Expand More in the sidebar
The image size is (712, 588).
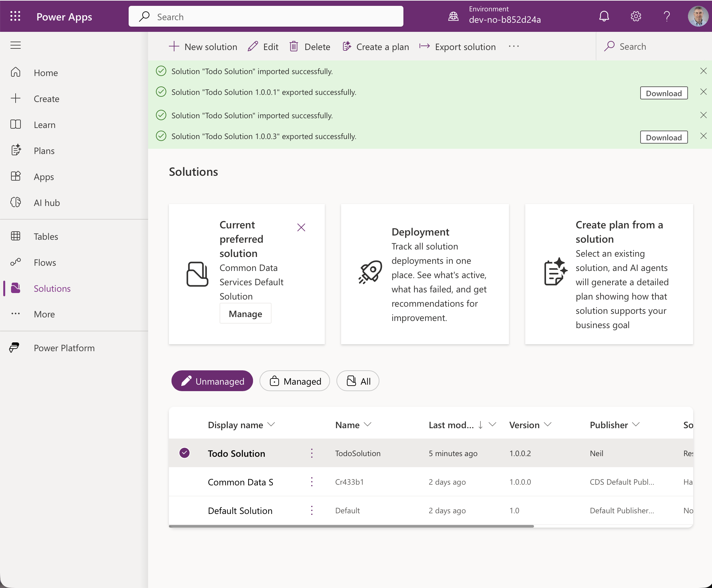pos(44,314)
